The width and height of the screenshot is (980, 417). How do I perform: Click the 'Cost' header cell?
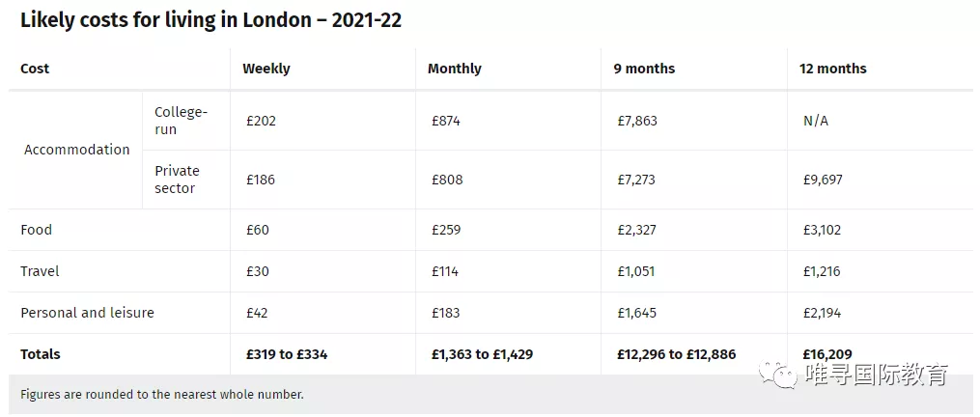[x=35, y=69]
